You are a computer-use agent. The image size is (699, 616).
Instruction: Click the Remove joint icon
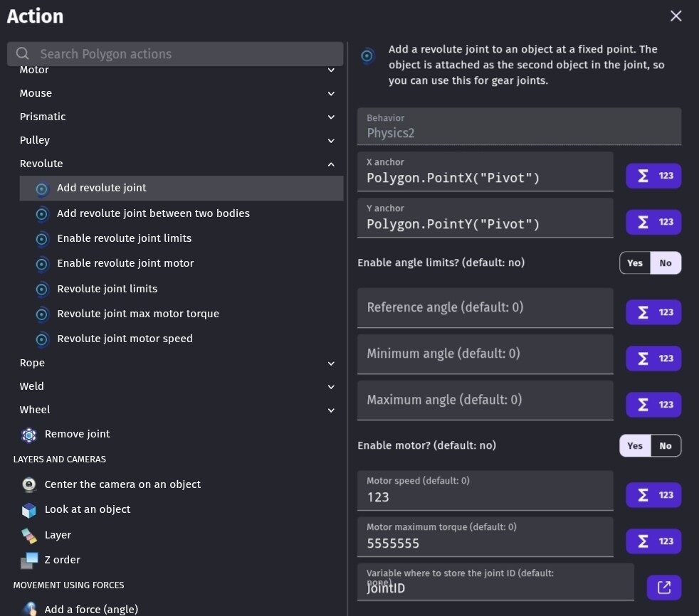click(29, 435)
